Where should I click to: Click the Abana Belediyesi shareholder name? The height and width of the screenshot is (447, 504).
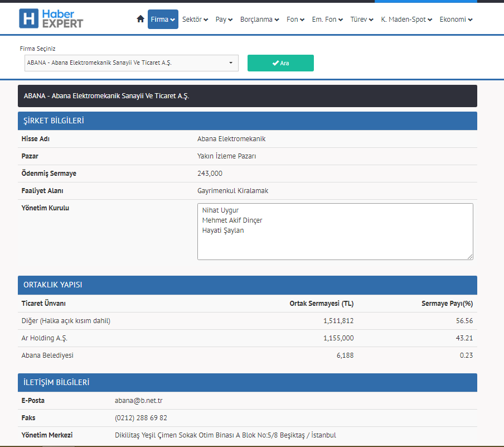[x=47, y=355]
